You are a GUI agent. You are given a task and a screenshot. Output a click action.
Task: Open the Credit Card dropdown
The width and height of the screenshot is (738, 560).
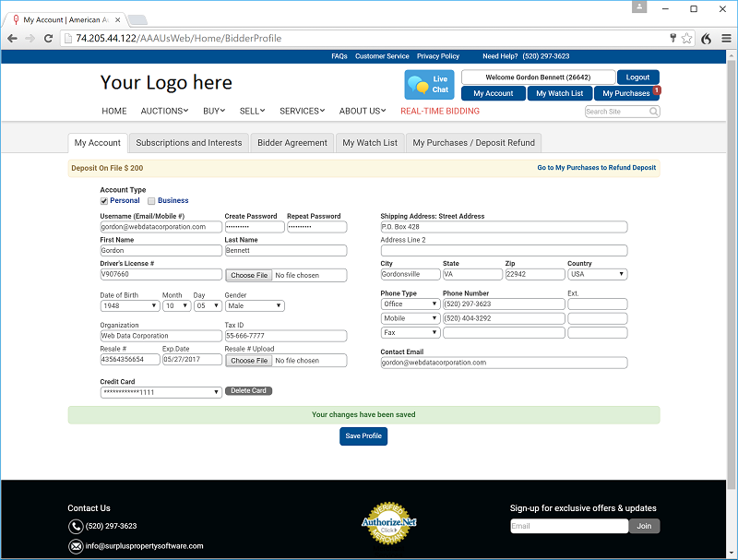point(161,392)
